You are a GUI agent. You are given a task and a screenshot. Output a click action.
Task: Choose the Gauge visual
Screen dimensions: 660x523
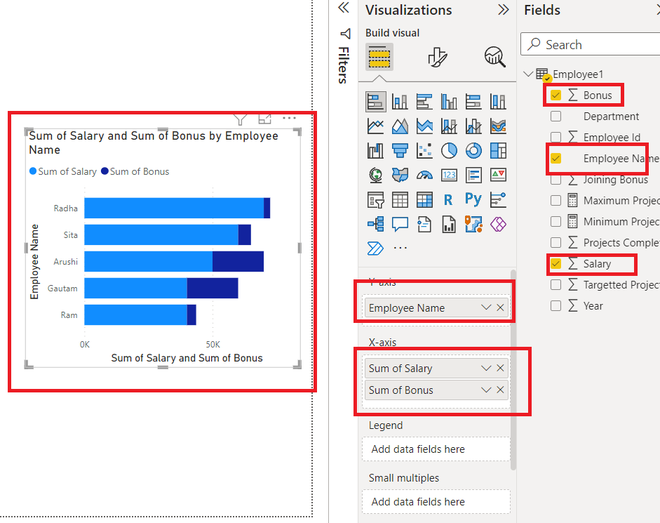[424, 175]
